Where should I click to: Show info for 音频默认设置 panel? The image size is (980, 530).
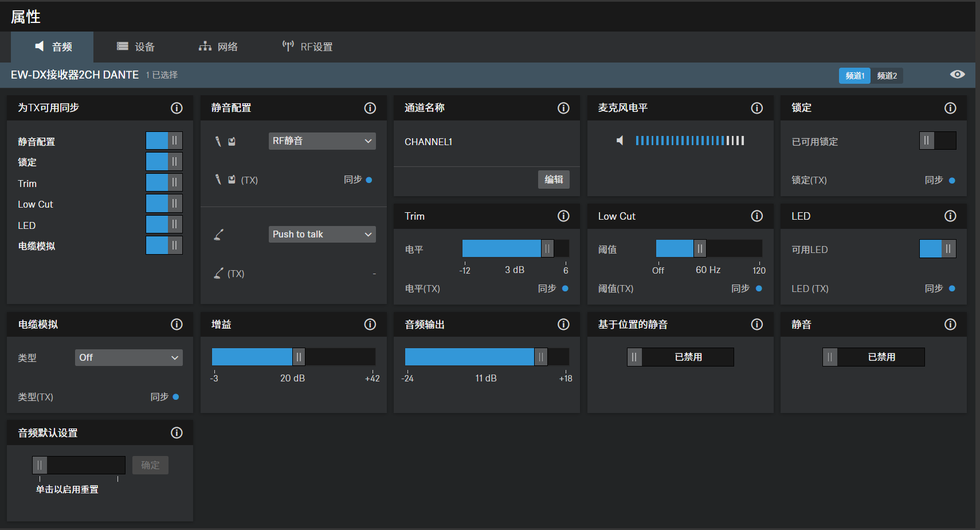coord(177,433)
